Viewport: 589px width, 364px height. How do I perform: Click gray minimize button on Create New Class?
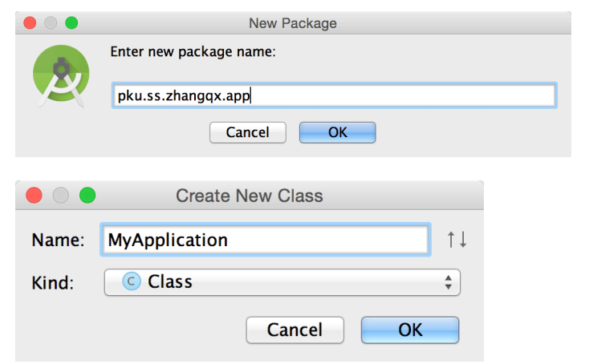[61, 195]
